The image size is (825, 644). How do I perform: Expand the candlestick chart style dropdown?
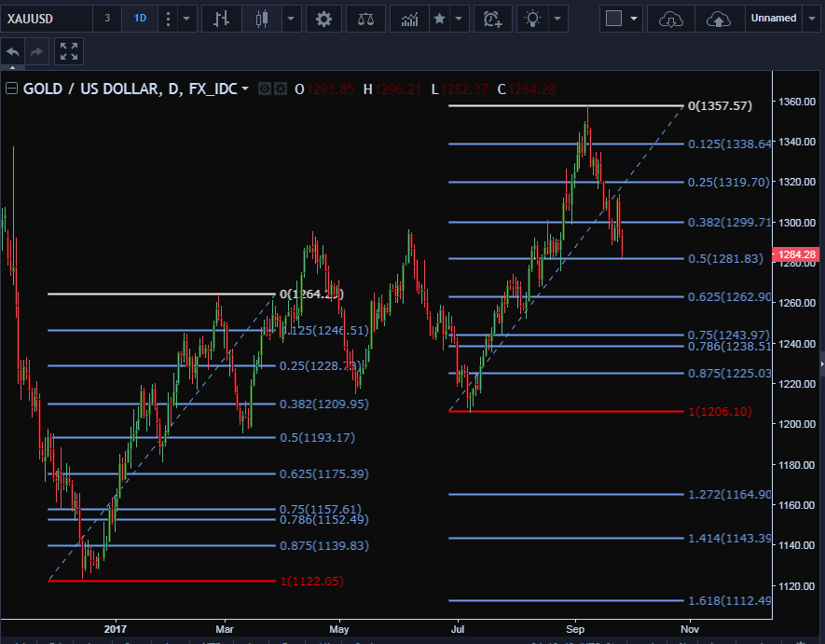click(x=292, y=19)
